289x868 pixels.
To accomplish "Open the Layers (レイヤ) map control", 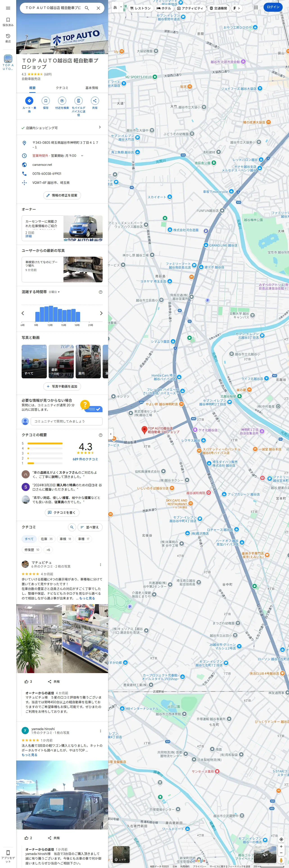I will 121,854.
